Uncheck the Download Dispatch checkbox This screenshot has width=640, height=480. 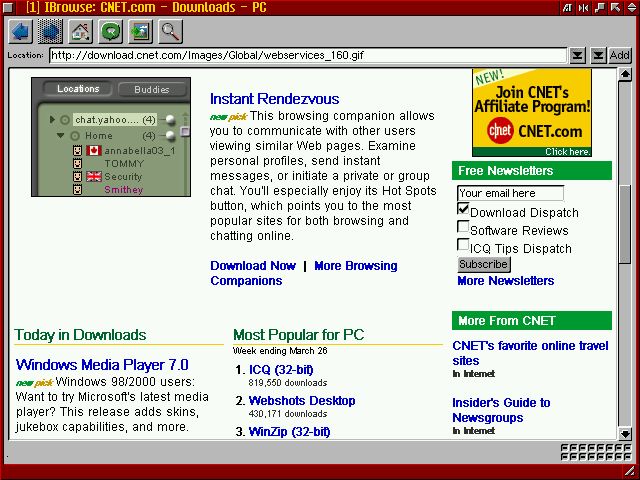pyautogui.click(x=463, y=209)
